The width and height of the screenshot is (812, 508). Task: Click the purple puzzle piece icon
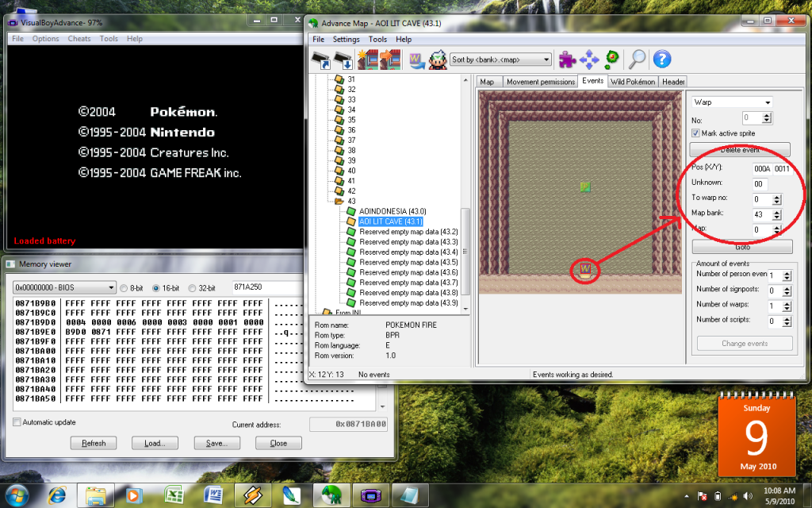tap(567, 60)
